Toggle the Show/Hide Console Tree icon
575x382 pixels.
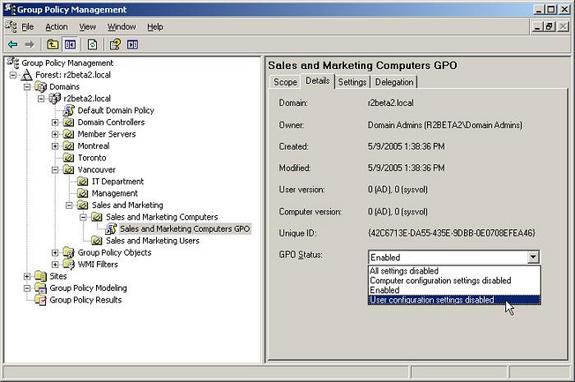(70, 45)
